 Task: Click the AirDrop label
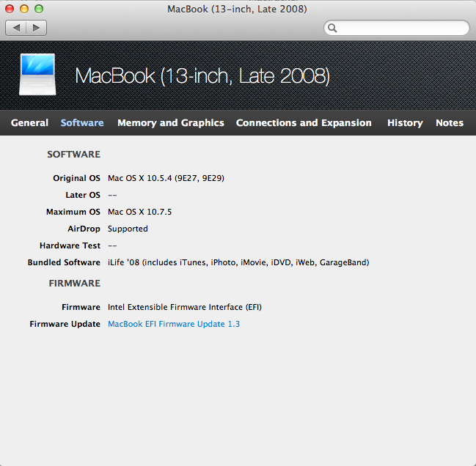pyautogui.click(x=84, y=229)
